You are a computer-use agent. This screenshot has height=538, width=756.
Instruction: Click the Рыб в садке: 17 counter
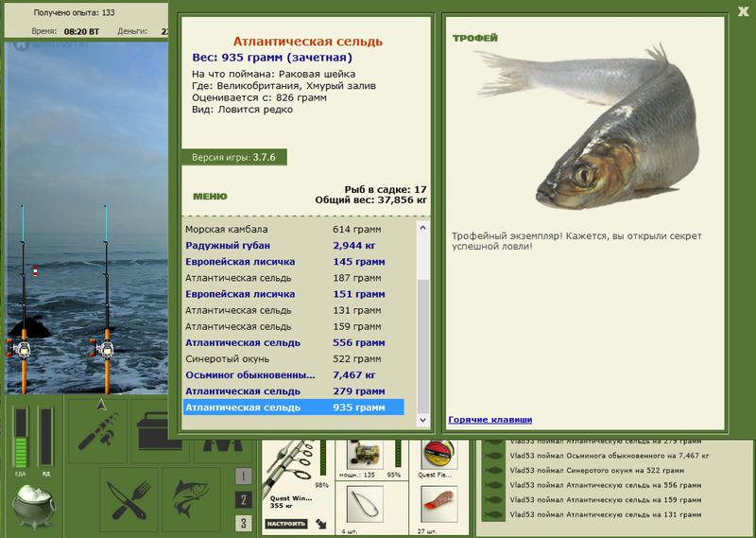(386, 190)
